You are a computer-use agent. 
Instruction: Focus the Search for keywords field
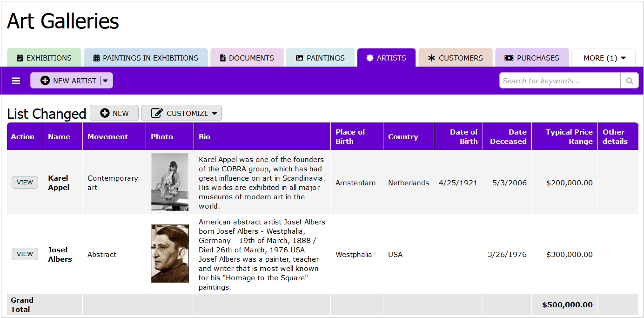pos(560,81)
